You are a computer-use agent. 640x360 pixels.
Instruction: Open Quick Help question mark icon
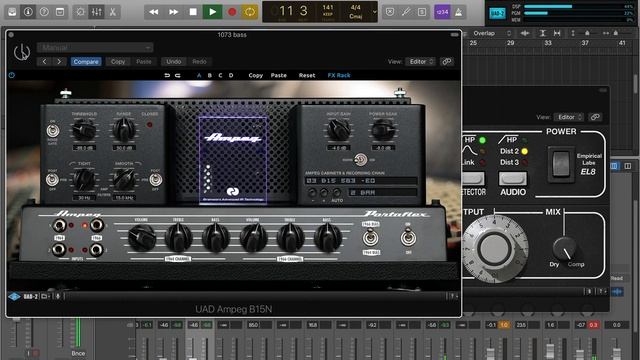tap(44, 12)
